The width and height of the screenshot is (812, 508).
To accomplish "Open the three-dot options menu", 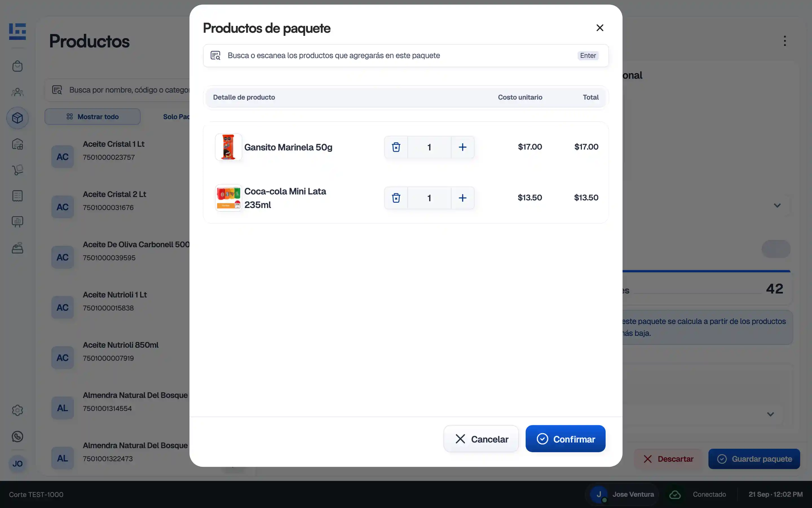I will (784, 41).
